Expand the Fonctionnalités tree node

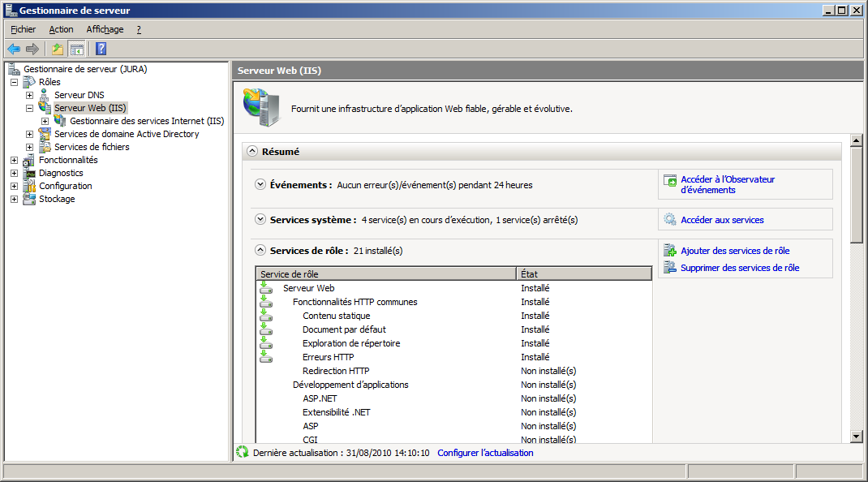15,161
